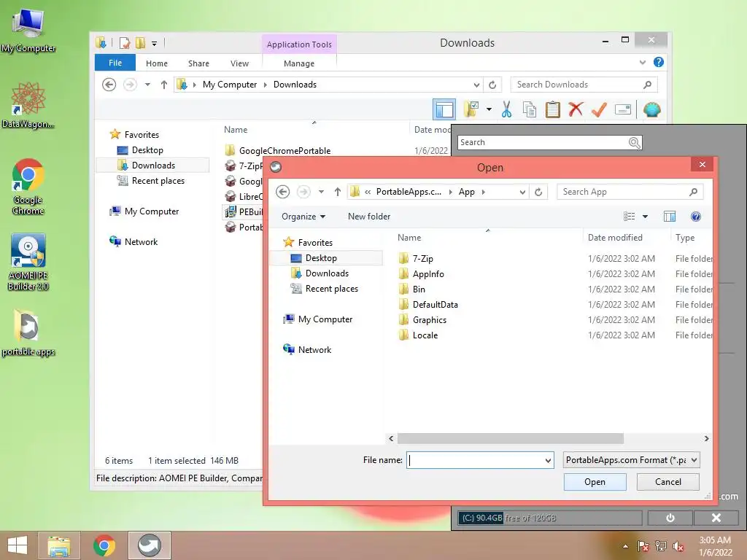Open the File name dropdown arrow

(548, 460)
